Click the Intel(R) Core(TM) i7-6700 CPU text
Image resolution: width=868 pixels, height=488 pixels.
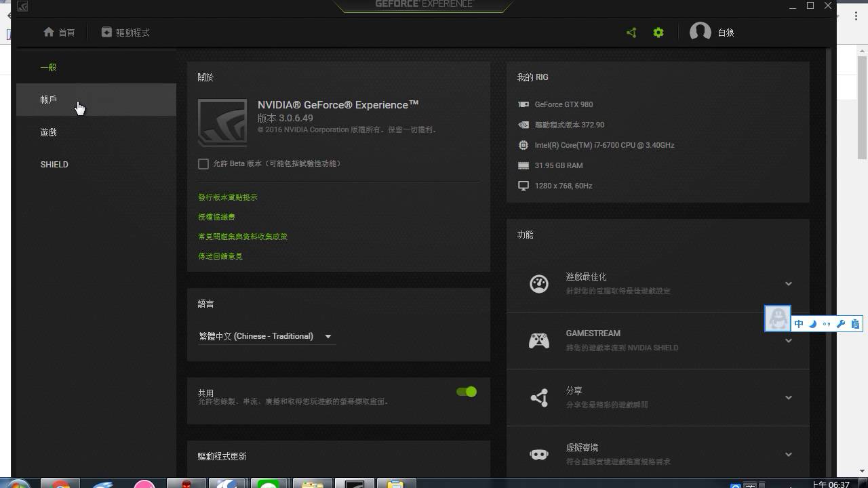coord(604,145)
